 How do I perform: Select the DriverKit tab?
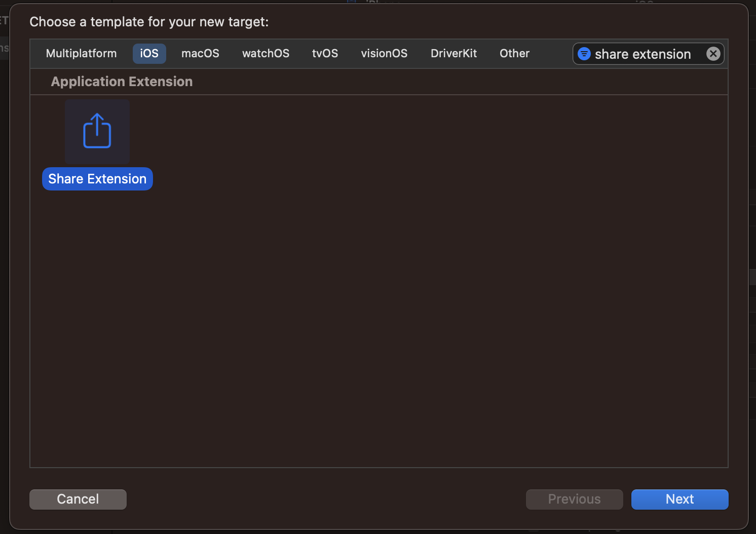pyautogui.click(x=453, y=54)
